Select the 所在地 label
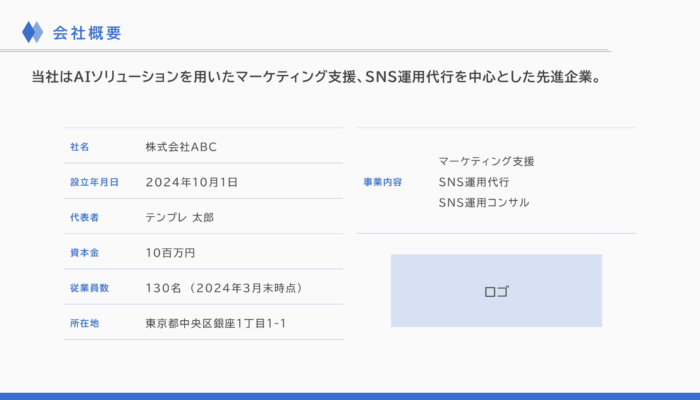Viewport: 700px width, 400px height. tap(84, 323)
